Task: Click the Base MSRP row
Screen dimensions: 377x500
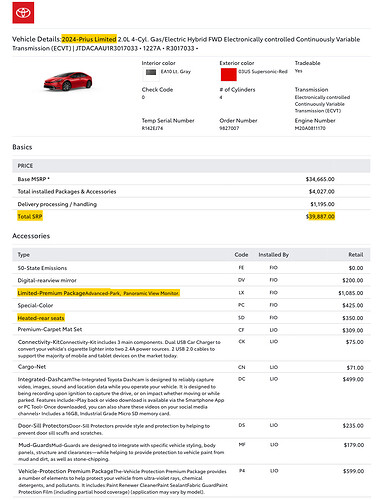Action: pyautogui.click(x=191, y=179)
